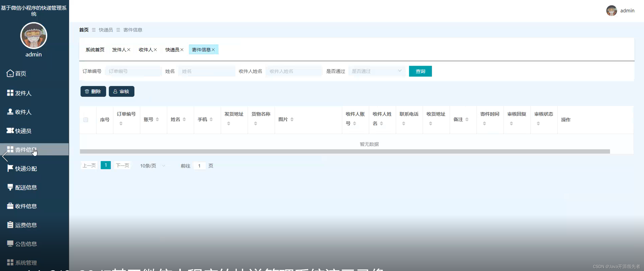
Task: Focus the 订单编号 search input field
Action: tap(133, 71)
